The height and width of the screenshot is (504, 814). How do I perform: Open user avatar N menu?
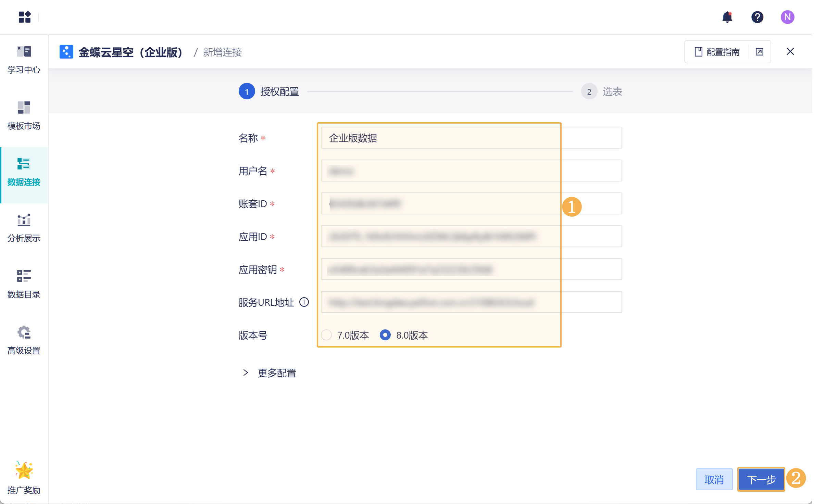(x=787, y=17)
